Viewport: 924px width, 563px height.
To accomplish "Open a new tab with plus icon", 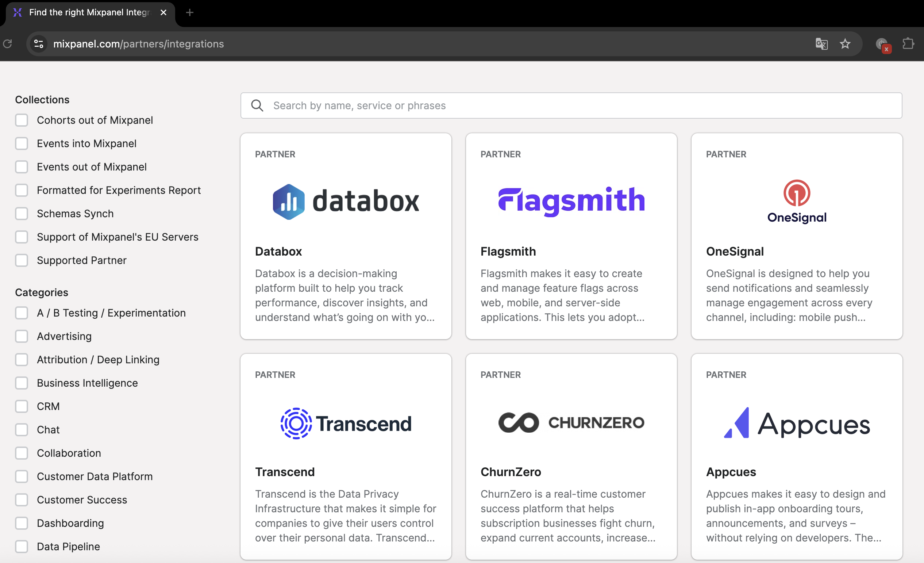I will 190,13.
